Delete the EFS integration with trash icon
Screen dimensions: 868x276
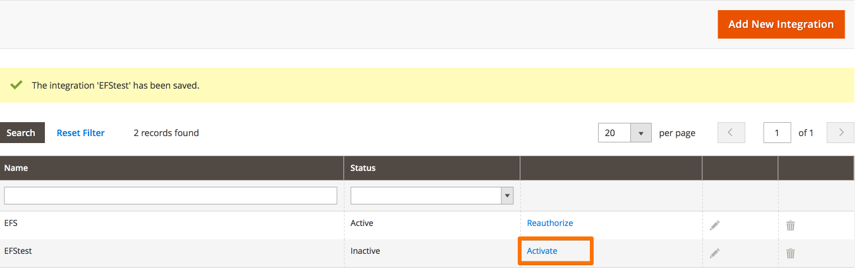click(790, 225)
